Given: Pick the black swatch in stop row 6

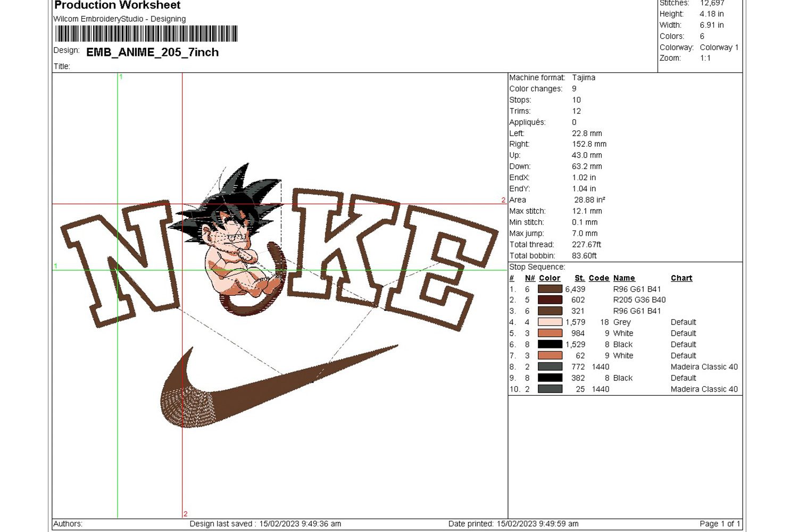Looking at the screenshot, I should 550,344.
